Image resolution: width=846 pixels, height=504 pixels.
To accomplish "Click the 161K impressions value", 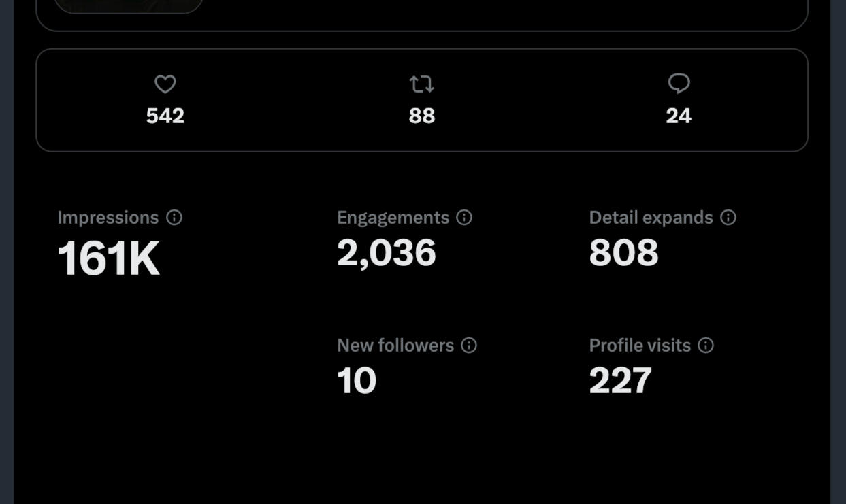I will 109,259.
